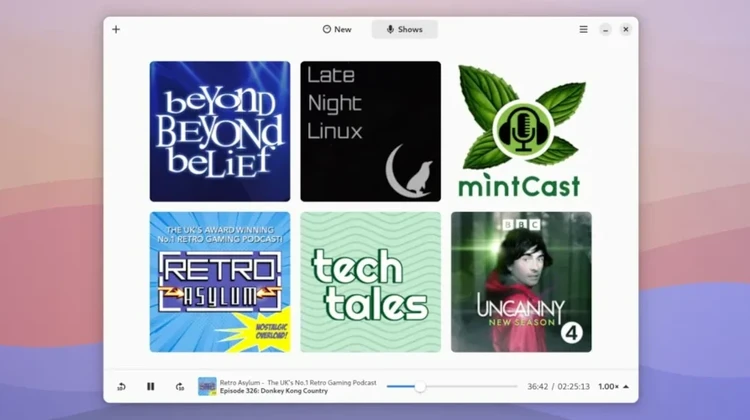750x420 pixels.
Task: Switch to the New tab
Action: (x=337, y=30)
